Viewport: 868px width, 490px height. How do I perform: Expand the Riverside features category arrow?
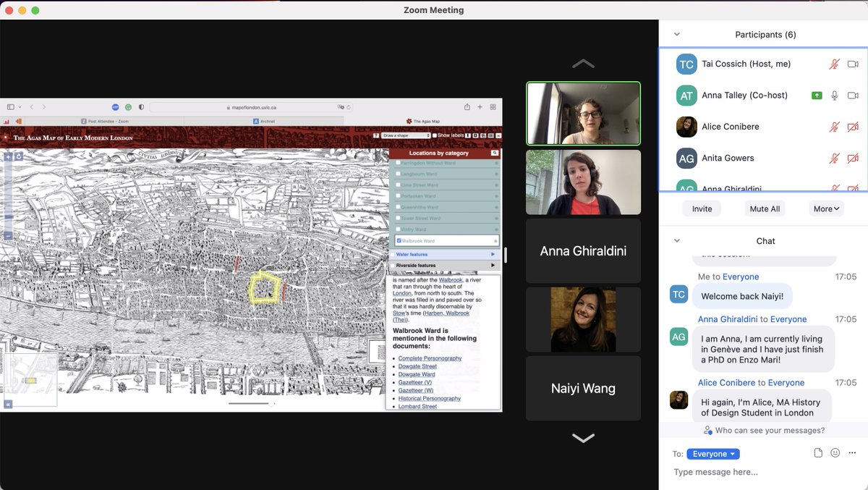[x=493, y=265]
